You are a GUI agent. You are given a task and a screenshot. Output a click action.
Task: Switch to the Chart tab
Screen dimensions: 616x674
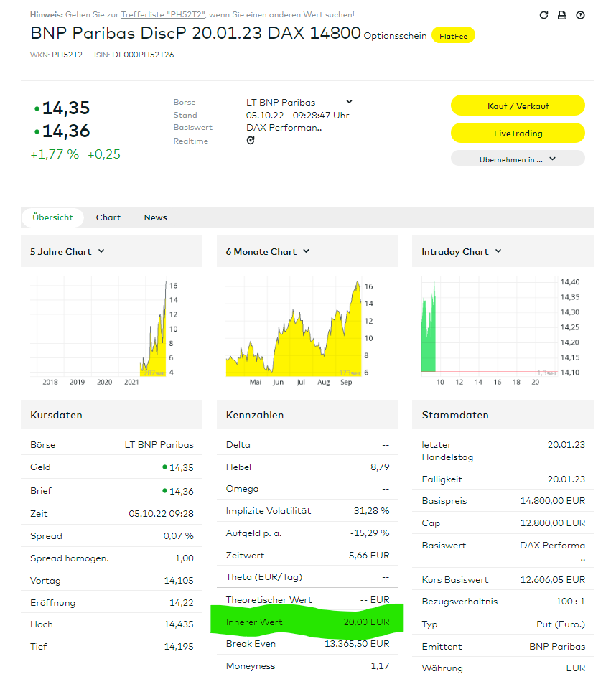point(108,217)
